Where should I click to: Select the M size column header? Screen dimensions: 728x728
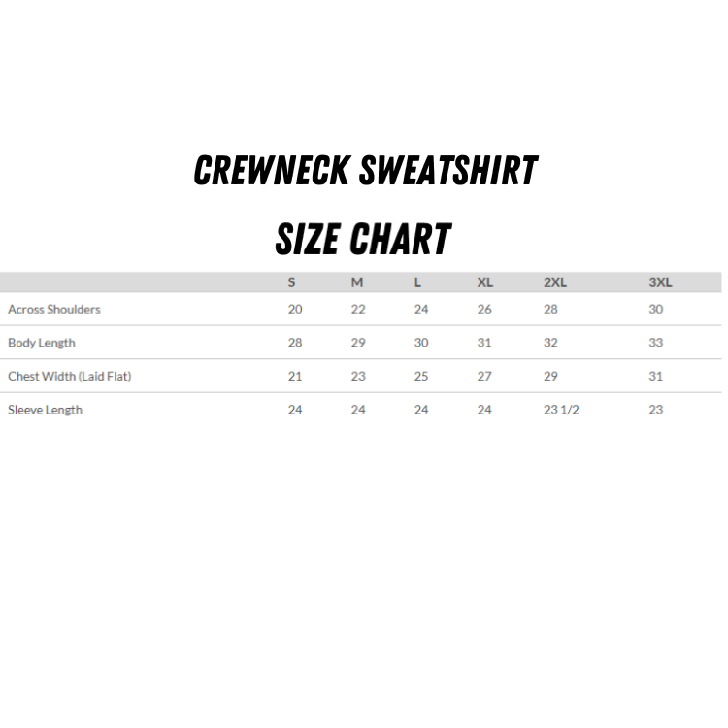[x=357, y=282]
